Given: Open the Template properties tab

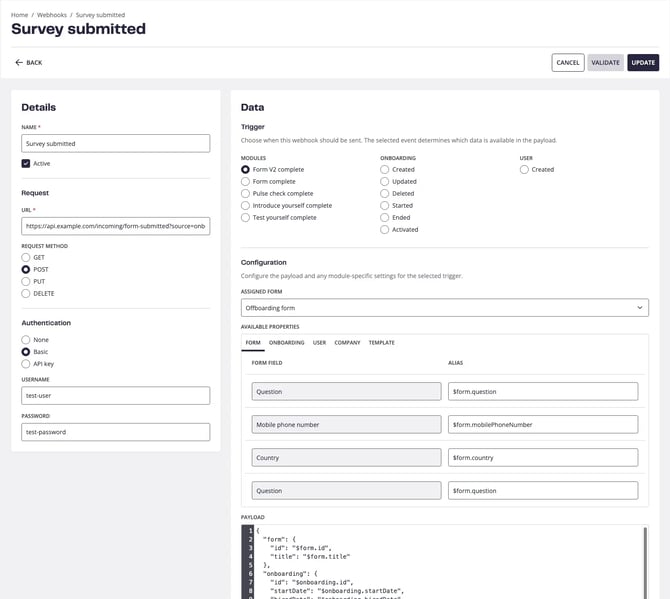Looking at the screenshot, I should click(x=382, y=343).
